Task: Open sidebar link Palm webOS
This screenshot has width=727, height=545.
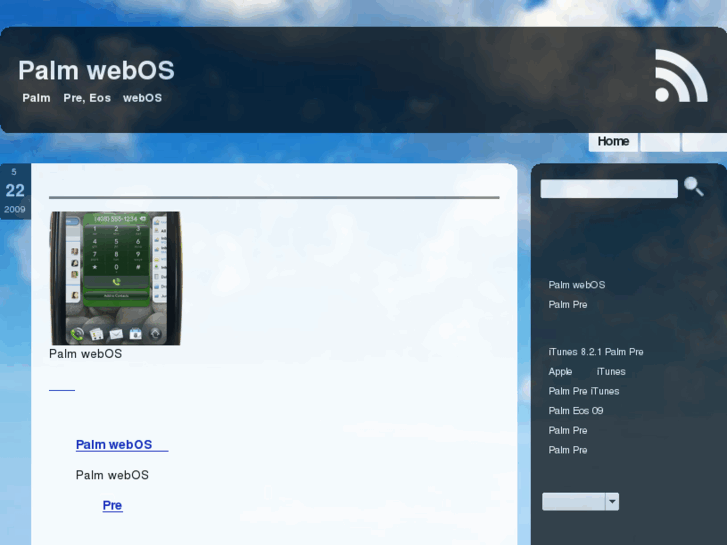Action: coord(576,285)
